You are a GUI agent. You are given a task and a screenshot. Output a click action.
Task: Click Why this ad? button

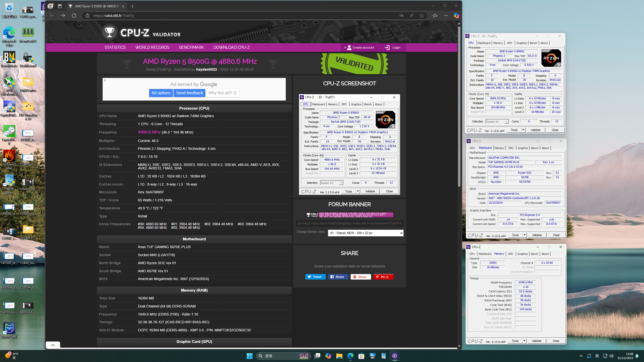click(x=222, y=93)
